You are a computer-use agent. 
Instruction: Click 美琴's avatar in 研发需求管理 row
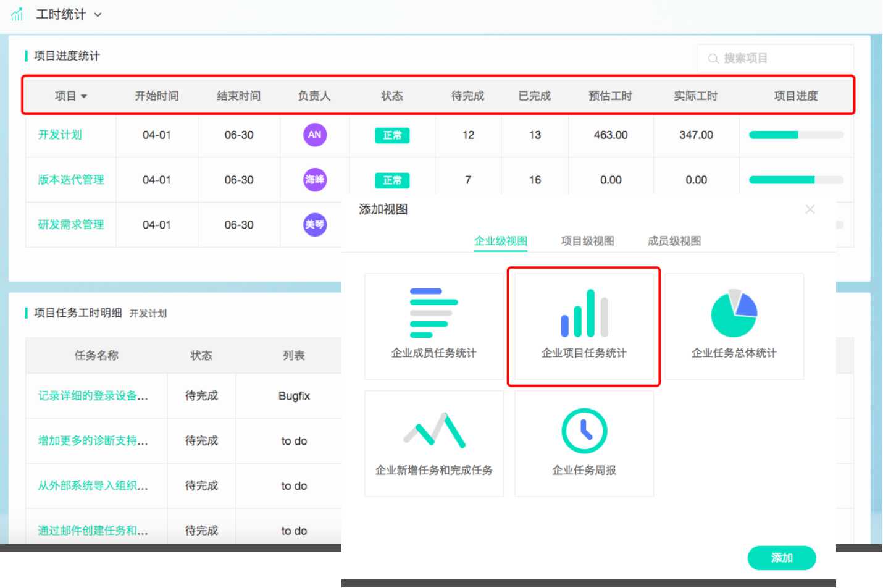[314, 225]
